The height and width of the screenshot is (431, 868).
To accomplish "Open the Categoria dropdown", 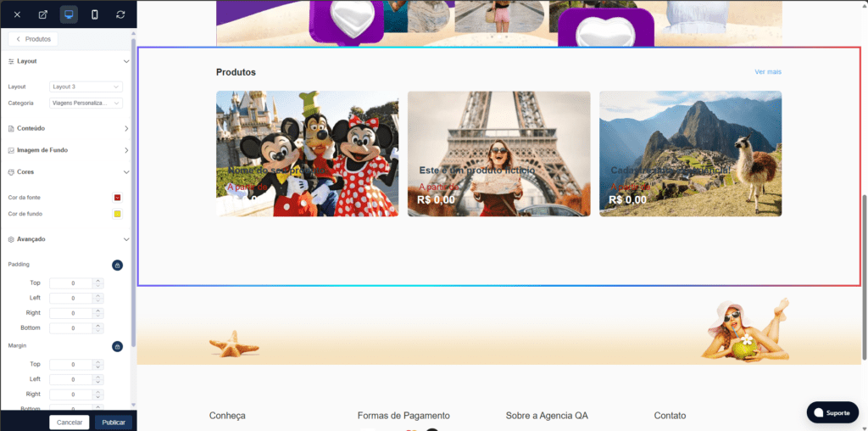I will click(86, 104).
